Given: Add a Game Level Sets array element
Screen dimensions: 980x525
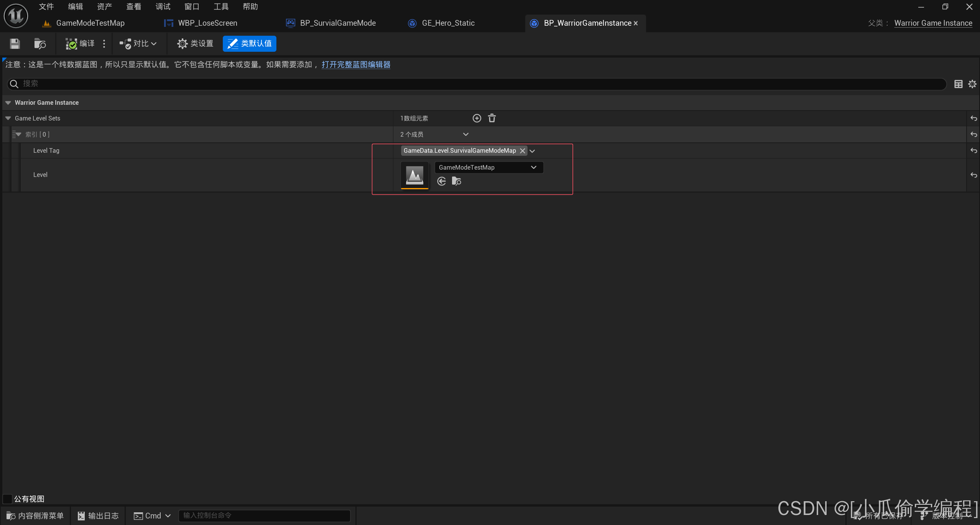Looking at the screenshot, I should (477, 118).
